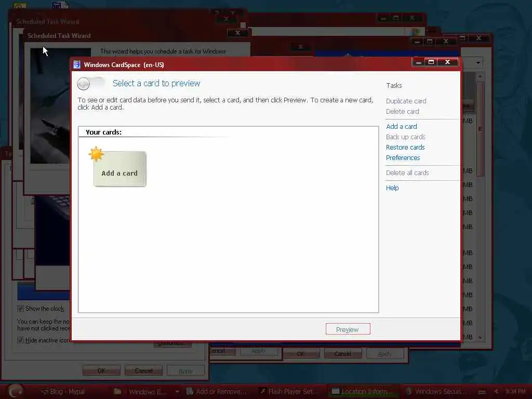This screenshot has height=399, width=532.
Task: Click Cancel in the taskbar properties dialog
Action: click(143, 370)
